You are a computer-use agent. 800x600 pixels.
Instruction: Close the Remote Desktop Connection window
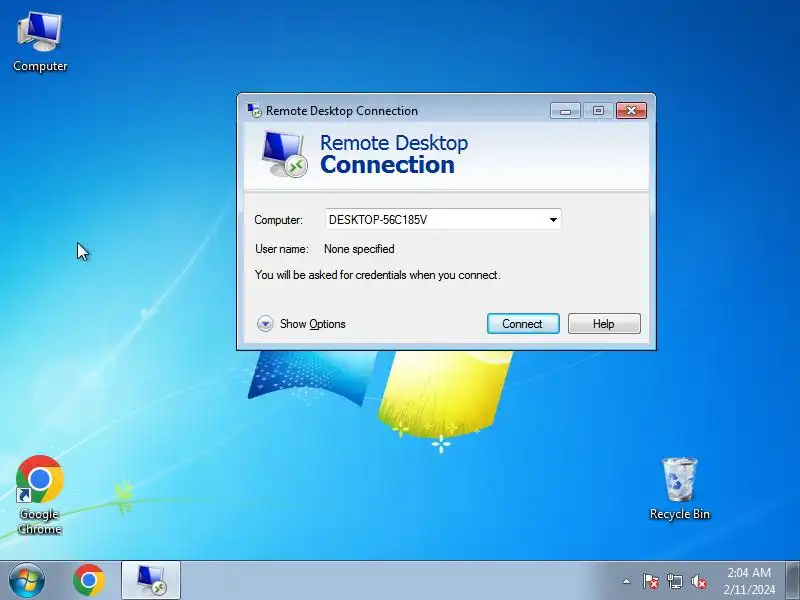(x=631, y=111)
